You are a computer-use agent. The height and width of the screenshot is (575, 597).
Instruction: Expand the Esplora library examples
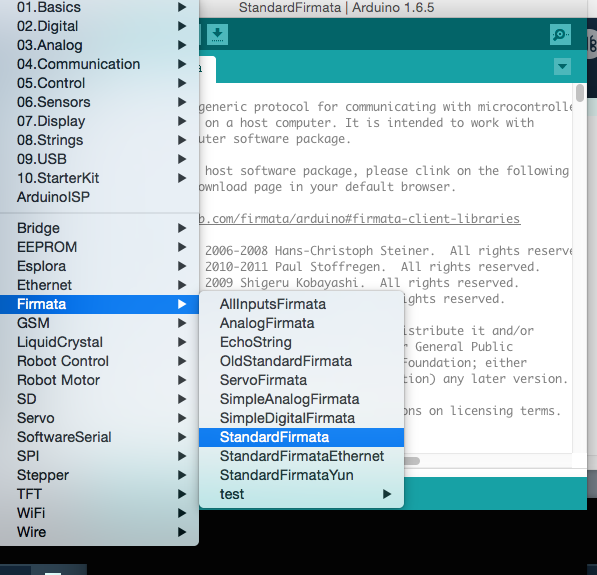pyautogui.click(x=99, y=267)
